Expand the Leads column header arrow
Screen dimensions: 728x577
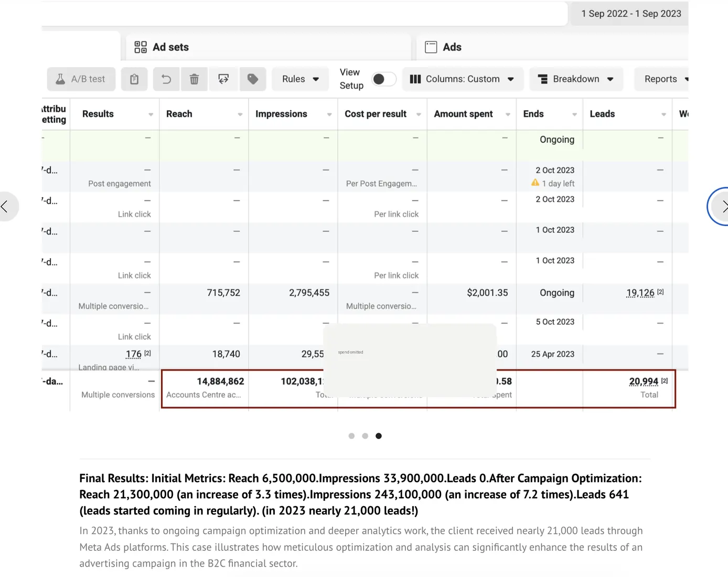663,114
